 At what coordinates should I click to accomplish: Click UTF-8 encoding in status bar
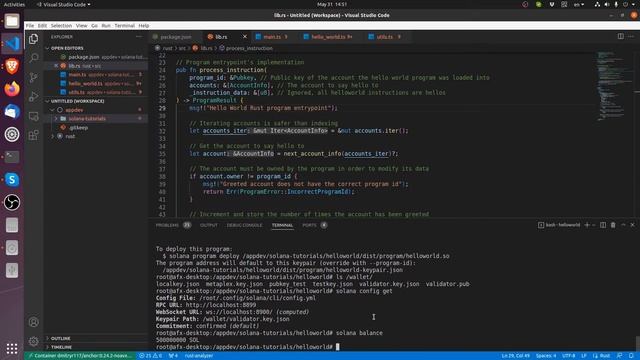pyautogui.click(x=568, y=356)
